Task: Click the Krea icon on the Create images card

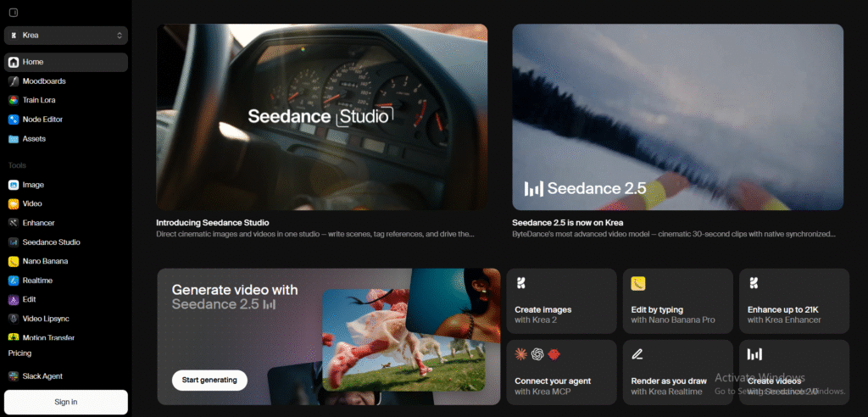Action: 520,284
